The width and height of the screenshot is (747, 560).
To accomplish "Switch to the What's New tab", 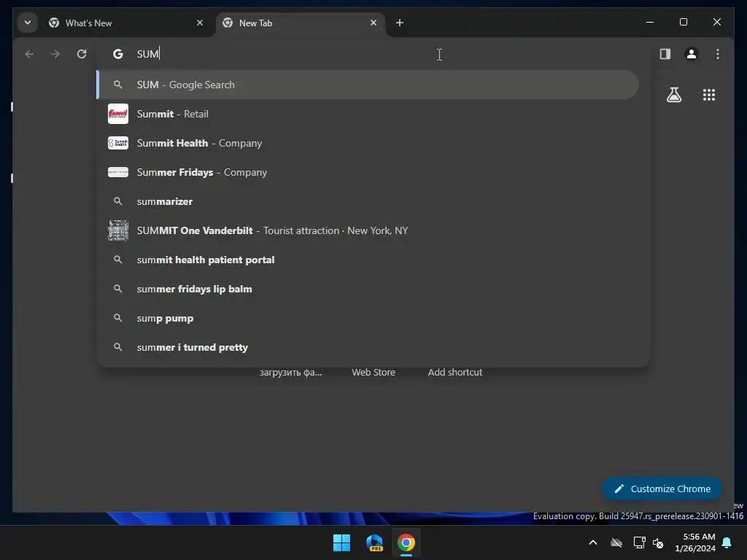I will click(x=125, y=23).
